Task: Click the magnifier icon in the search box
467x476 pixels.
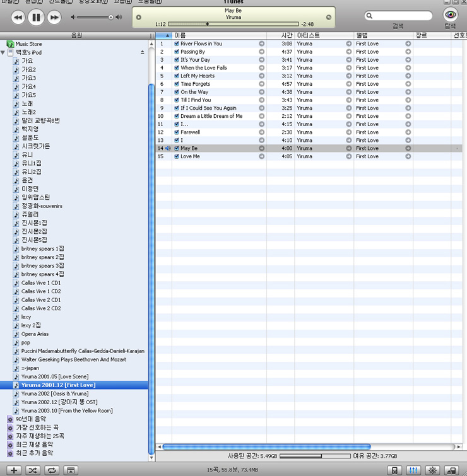Action: click(x=369, y=16)
